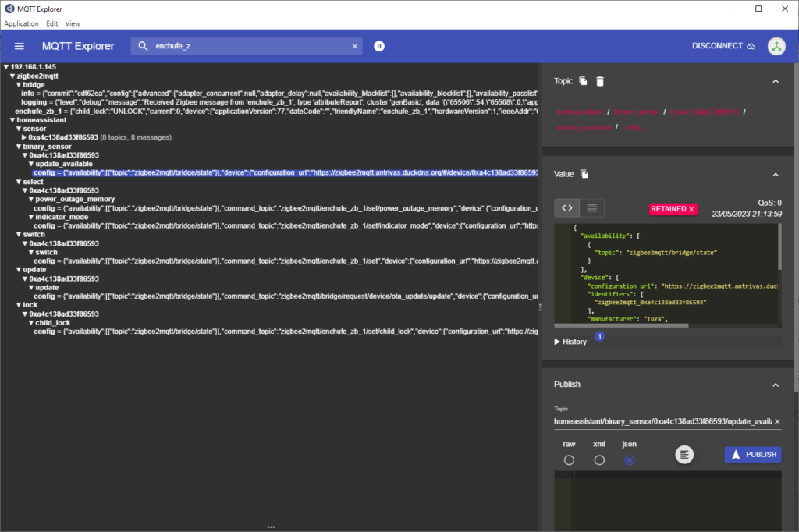
Task: Copy the value to clipboard
Action: point(584,174)
